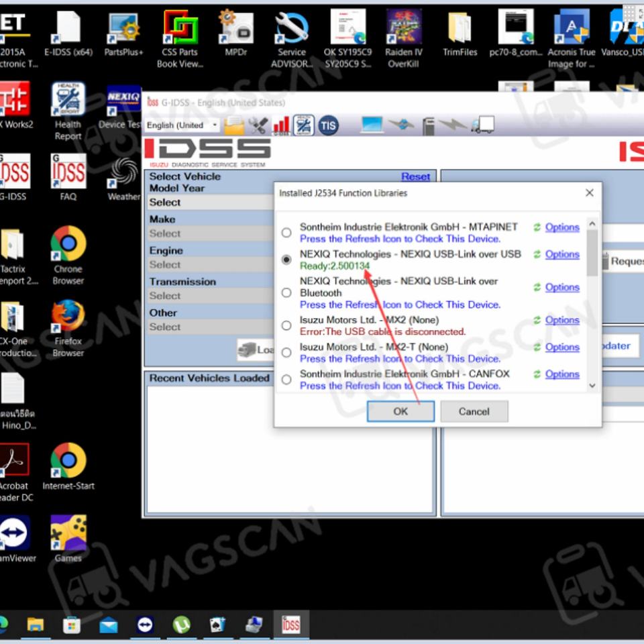Viewport: 644px width, 644px height.
Task: Open the IDSS FAQ desktop icon
Action: (x=68, y=177)
